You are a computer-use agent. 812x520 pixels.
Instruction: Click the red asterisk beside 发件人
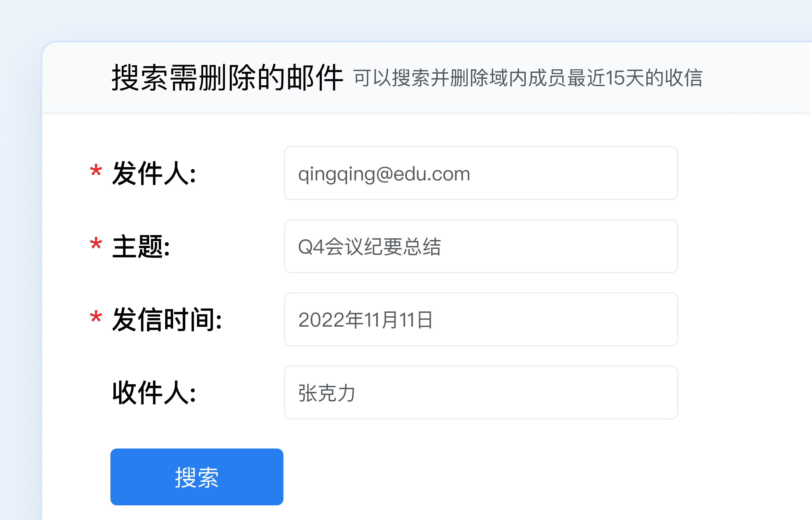pyautogui.click(x=96, y=171)
